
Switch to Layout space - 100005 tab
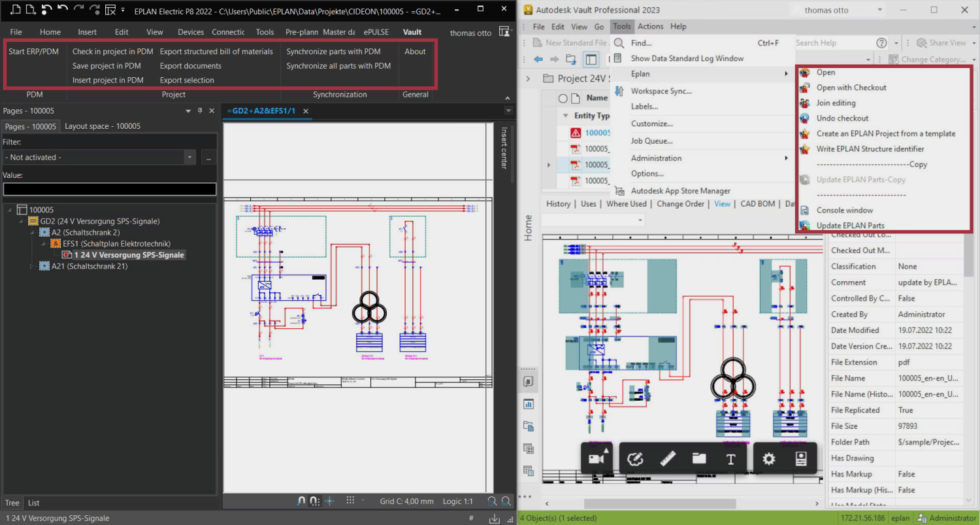(x=103, y=126)
